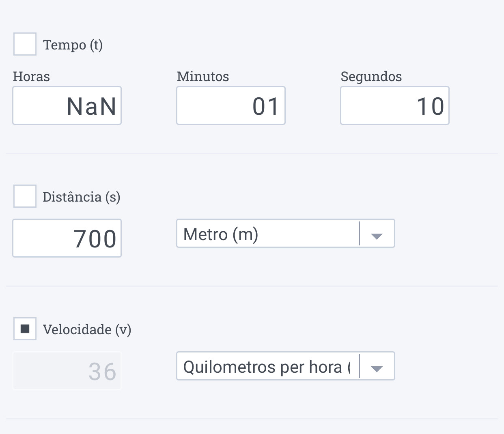Tick the Distância (s) checkbox

[25, 196]
